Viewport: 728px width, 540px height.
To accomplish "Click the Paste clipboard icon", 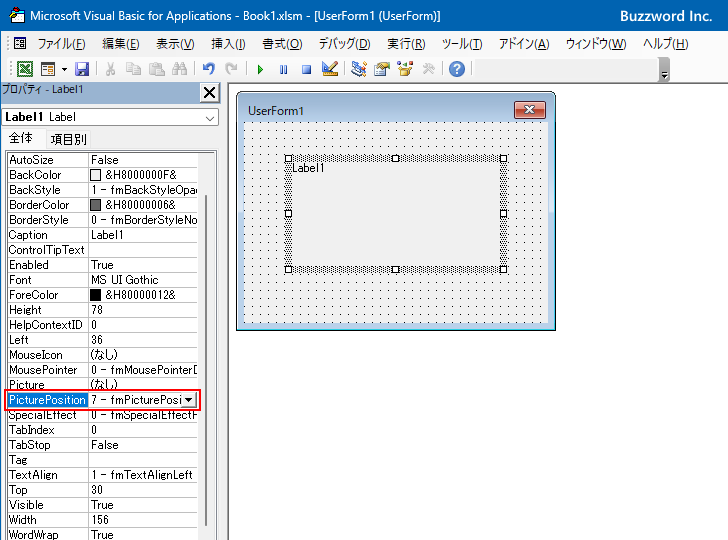I will [x=156, y=69].
